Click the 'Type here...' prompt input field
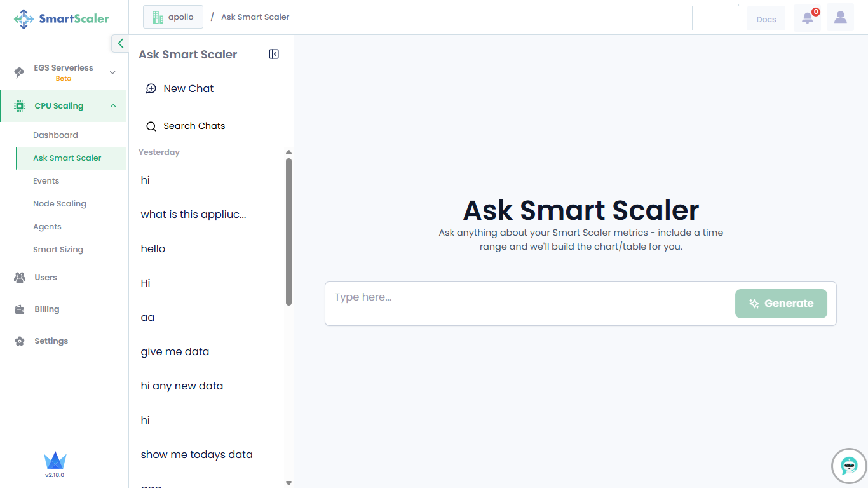Screen dimensions: 868x500 pos(527,297)
